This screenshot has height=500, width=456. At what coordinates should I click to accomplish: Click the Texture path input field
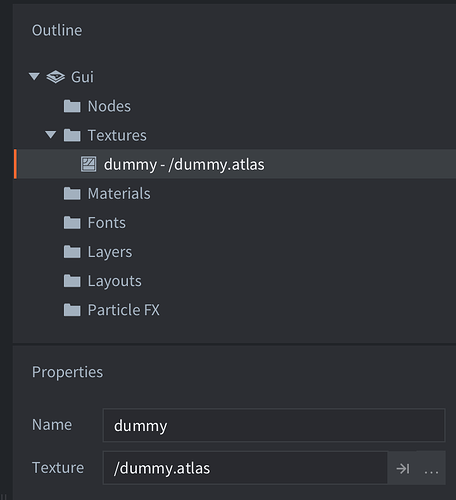[x=246, y=468]
